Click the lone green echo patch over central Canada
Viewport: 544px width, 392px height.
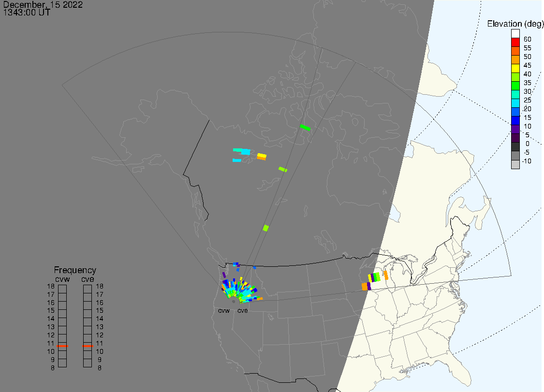[266, 228]
